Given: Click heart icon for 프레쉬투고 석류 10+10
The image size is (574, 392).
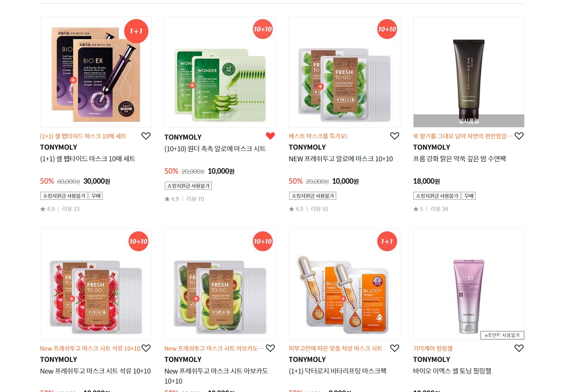Looking at the screenshot, I should point(146,348).
